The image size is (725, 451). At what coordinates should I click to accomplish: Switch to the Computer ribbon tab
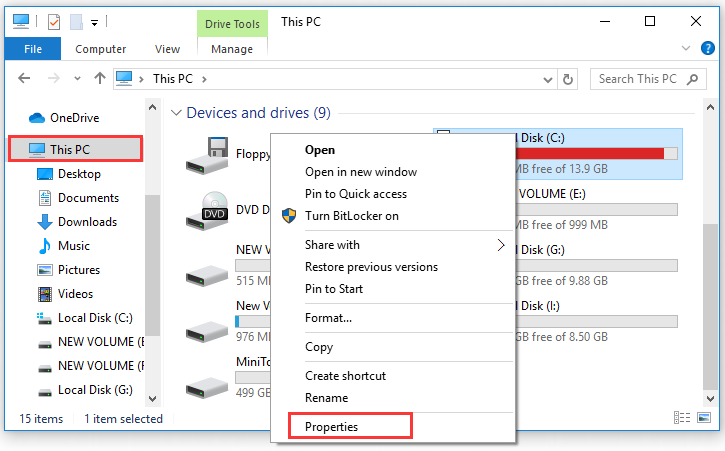100,49
